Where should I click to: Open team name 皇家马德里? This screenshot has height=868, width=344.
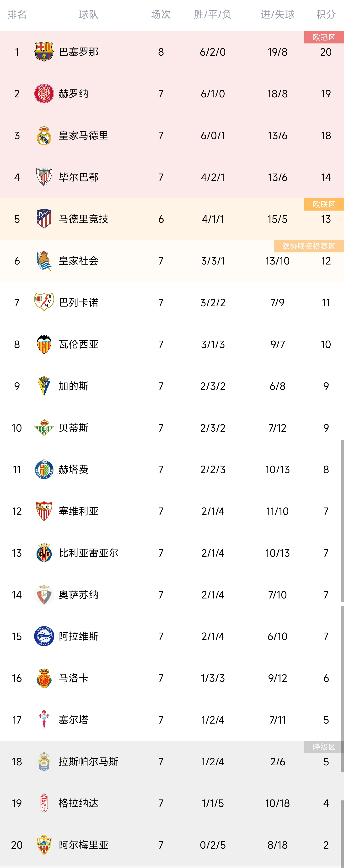83,135
